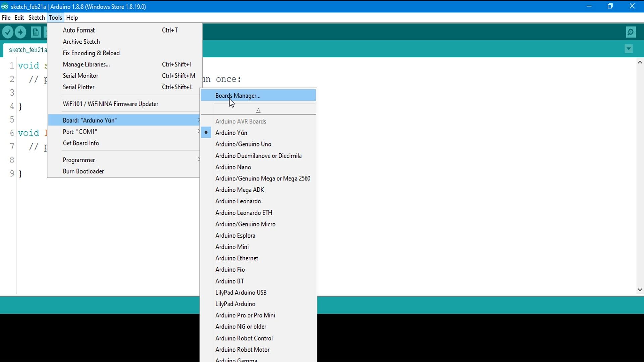Click Burn Bootloader entry
Viewport: 644px width, 362px height.
pos(83,171)
